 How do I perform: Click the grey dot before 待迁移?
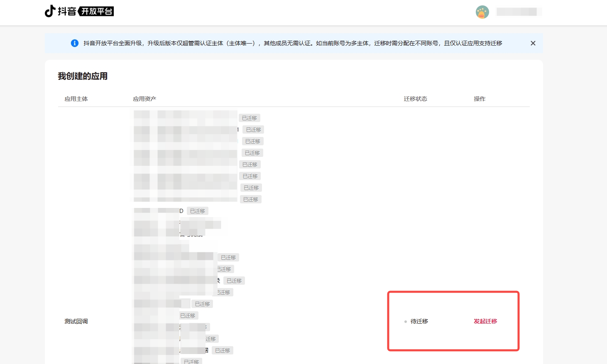406,322
